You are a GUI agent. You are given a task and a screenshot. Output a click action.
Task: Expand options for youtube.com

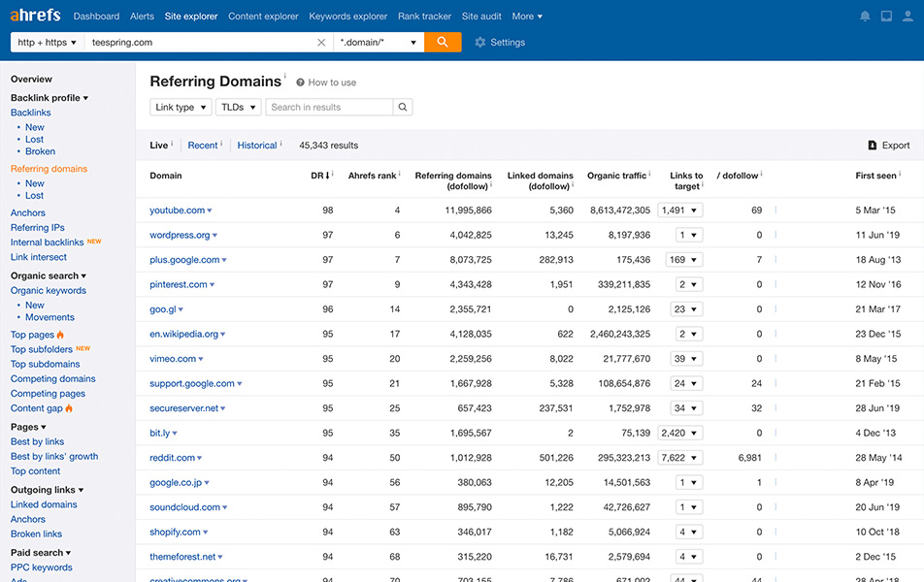(207, 210)
